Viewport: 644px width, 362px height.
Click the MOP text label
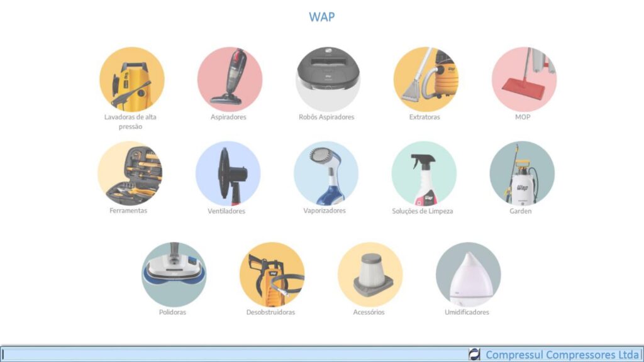(x=523, y=117)
